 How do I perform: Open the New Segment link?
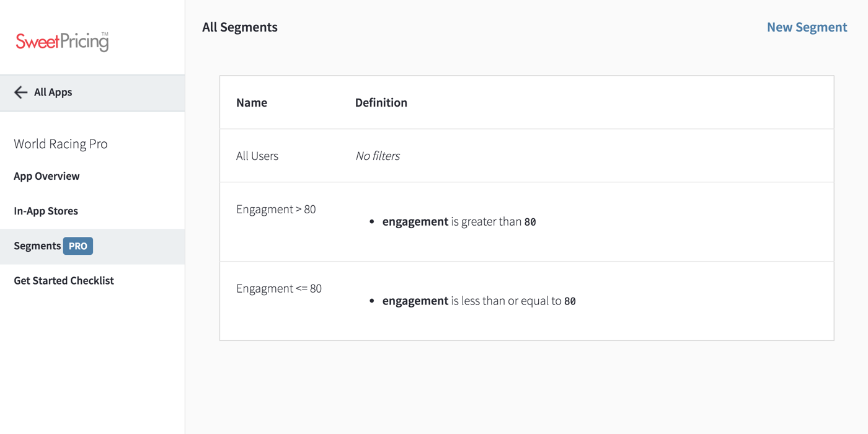tap(807, 27)
